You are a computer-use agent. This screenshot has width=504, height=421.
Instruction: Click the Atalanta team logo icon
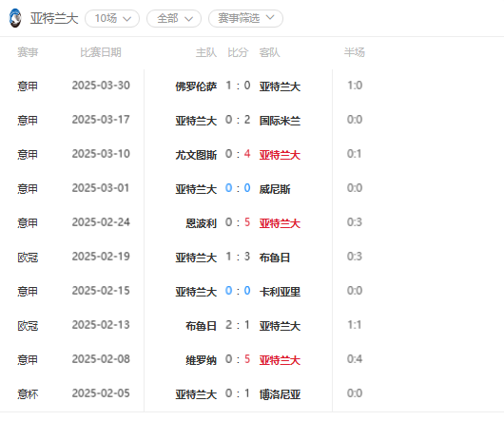[x=15, y=18]
